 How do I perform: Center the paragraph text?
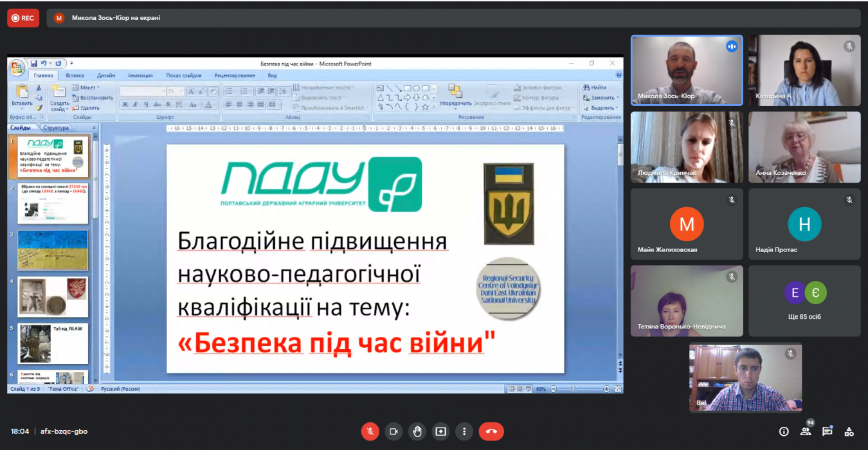239,104
